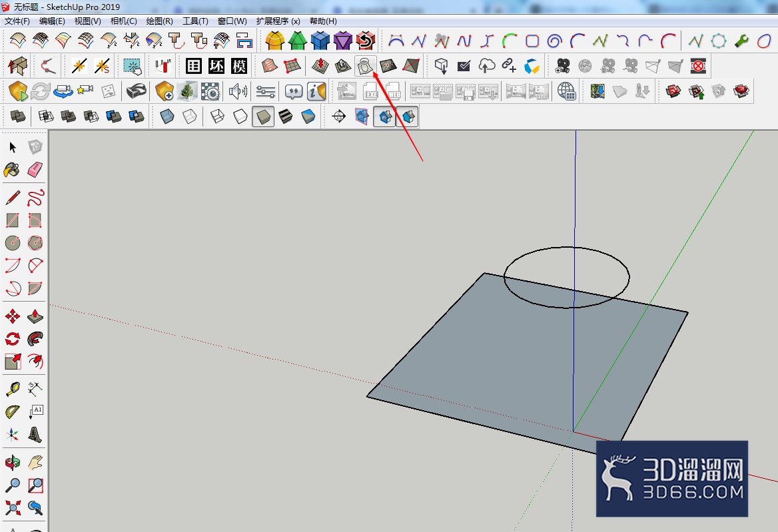Screen dimensions: 778x532
Task: Select the Protractor tool
Action: 13,412
